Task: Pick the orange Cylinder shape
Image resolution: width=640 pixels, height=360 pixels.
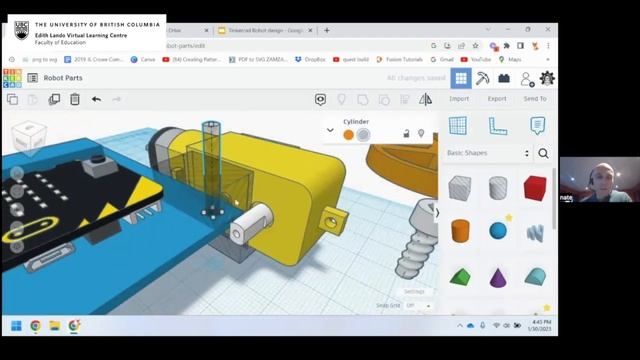Action: click(x=460, y=231)
